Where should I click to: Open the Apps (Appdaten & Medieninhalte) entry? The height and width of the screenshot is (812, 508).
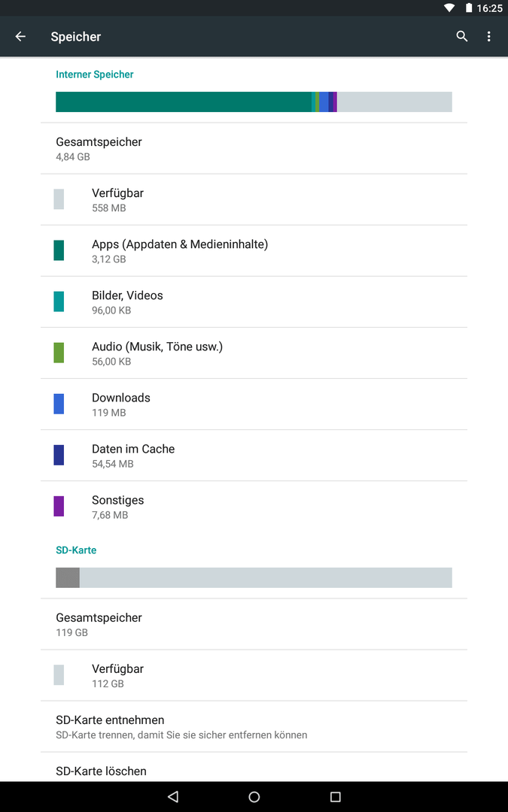(x=254, y=250)
